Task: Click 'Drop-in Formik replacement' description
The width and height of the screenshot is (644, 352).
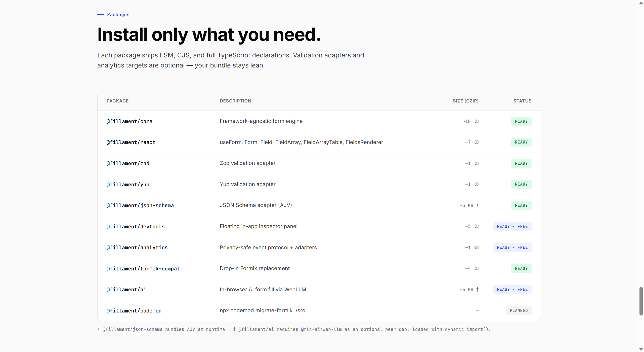Action: [254, 268]
